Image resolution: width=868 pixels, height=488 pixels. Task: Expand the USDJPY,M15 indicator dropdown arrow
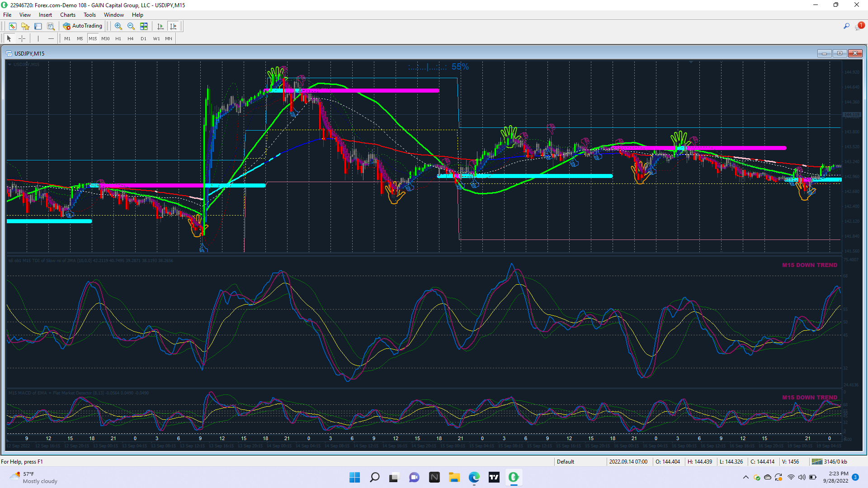pyautogui.click(x=9, y=65)
